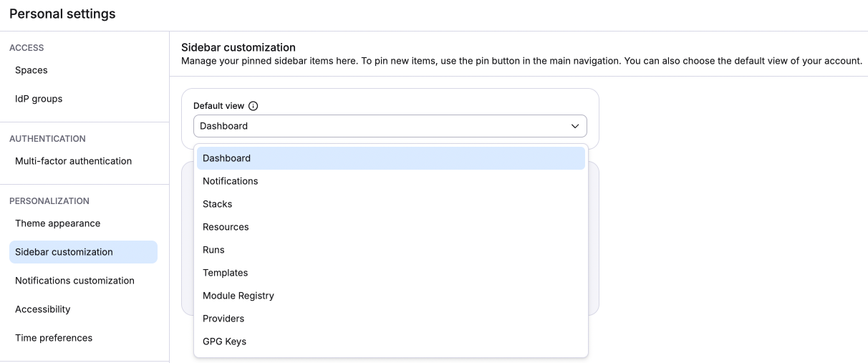The image size is (868, 363).
Task: Choose Notifications as default view
Action: pos(391,181)
